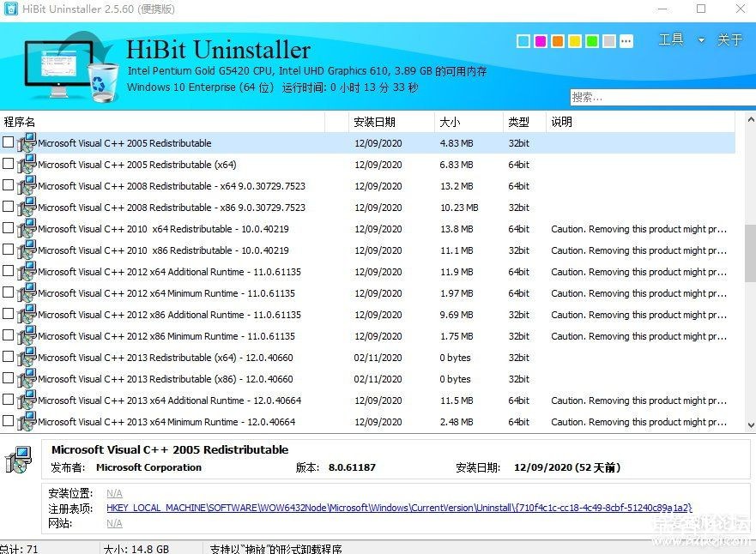Viewport: 756px width, 554px height.
Task: Click icon of 2013 Redistributable (x86) 12.0.40660
Action: click(27, 379)
